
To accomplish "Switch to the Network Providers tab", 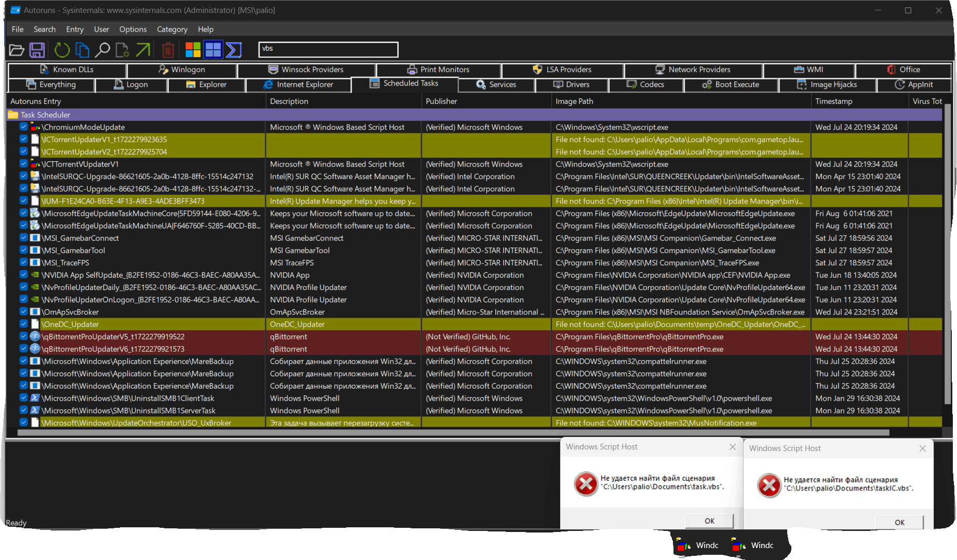I will 693,70.
